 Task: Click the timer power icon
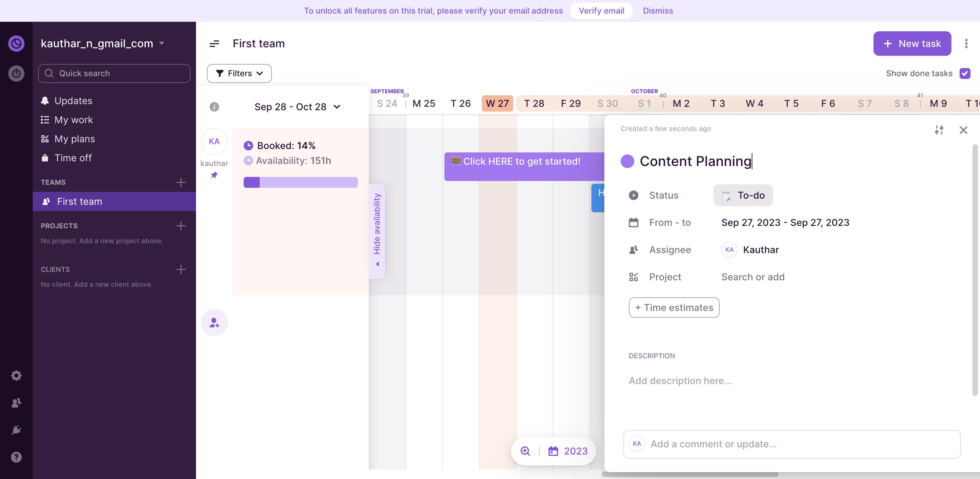16,73
